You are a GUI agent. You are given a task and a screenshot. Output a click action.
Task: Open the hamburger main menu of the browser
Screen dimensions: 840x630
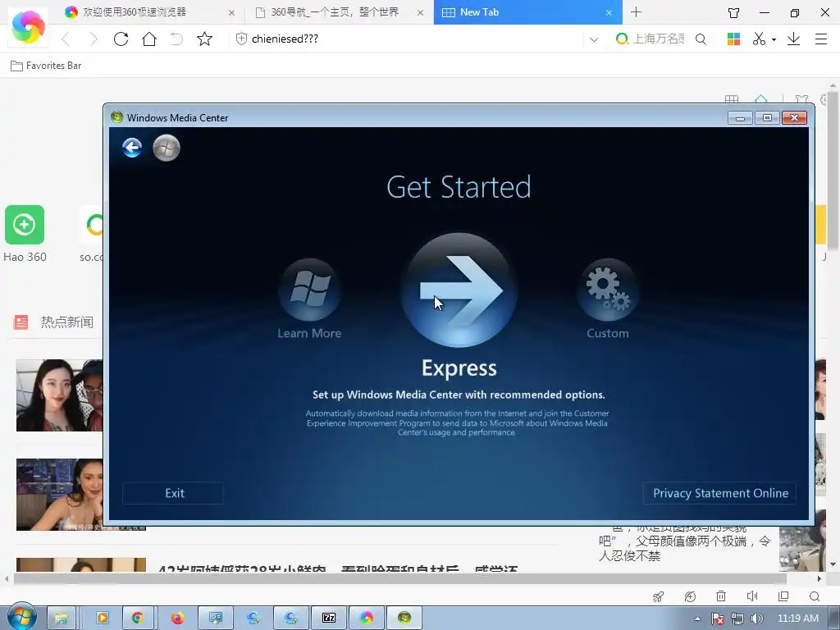821,39
